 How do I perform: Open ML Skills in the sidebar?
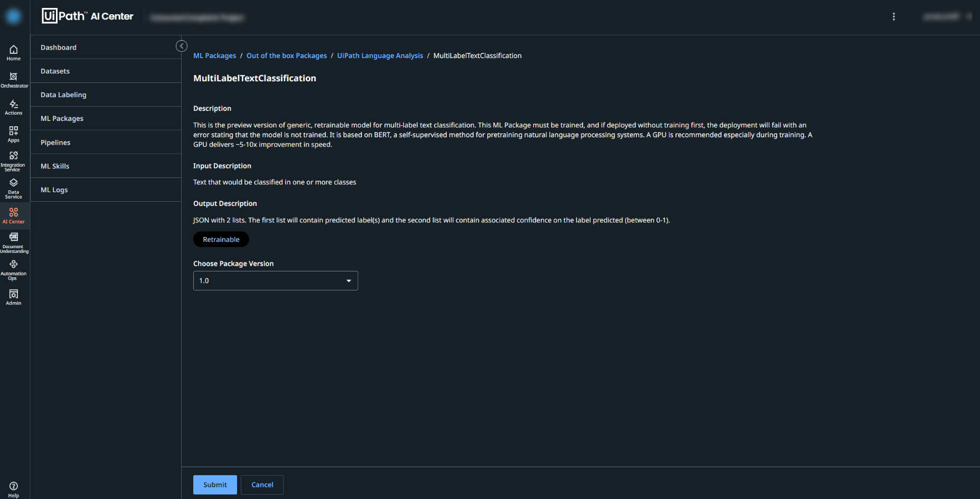[106, 166]
